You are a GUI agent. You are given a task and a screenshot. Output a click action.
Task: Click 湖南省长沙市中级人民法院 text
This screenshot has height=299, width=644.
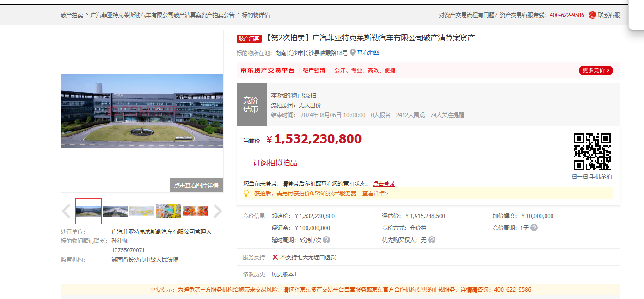pyautogui.click(x=145, y=260)
